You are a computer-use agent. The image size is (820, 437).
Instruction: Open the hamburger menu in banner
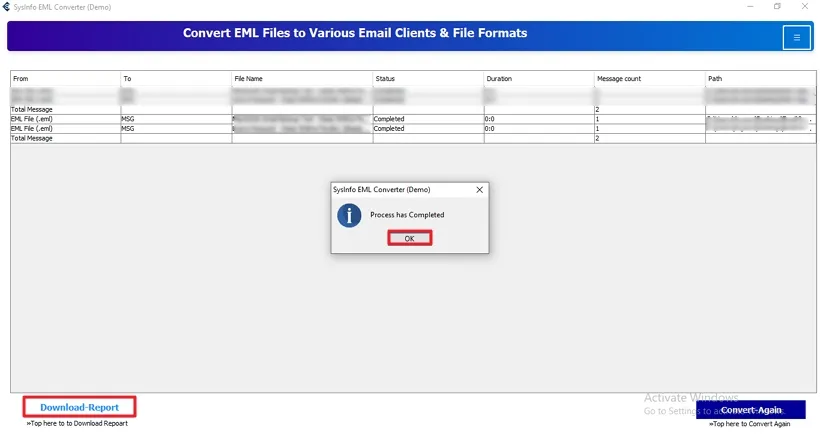coord(796,37)
